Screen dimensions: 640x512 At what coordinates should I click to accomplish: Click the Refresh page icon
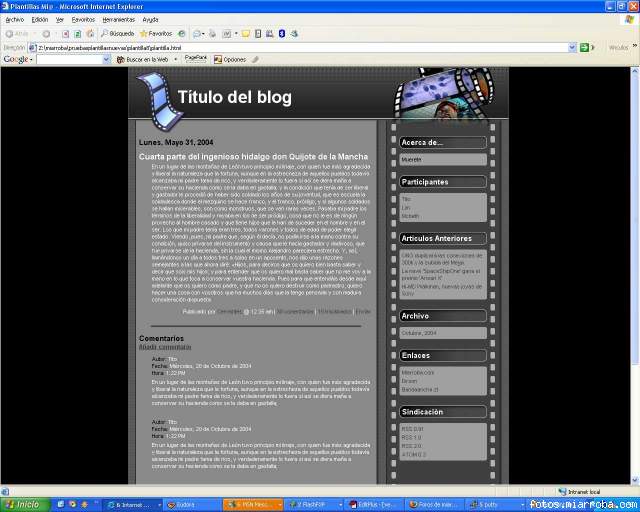pyautogui.click(x=78, y=34)
